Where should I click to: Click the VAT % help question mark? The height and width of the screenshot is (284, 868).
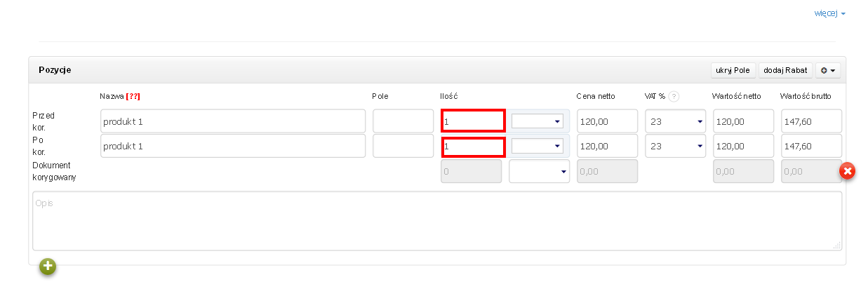(x=674, y=96)
